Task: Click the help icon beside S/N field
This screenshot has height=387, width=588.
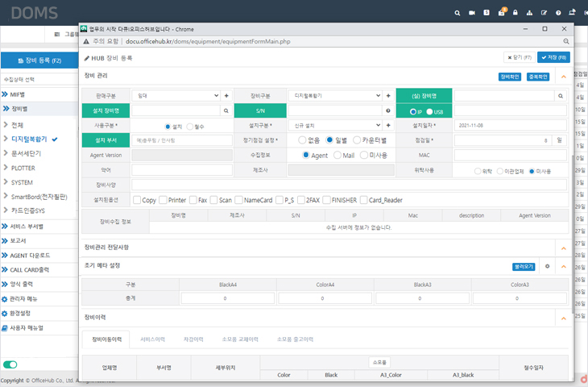Action: tap(388, 110)
